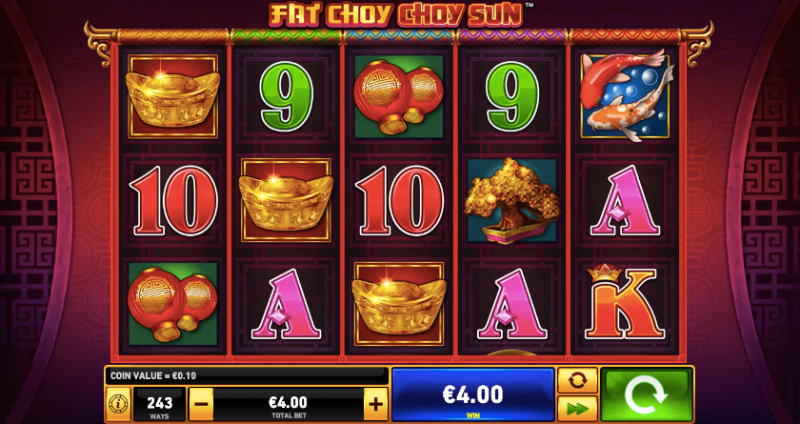Click the pink A on fifth reel
800x424 pixels.
625,201
